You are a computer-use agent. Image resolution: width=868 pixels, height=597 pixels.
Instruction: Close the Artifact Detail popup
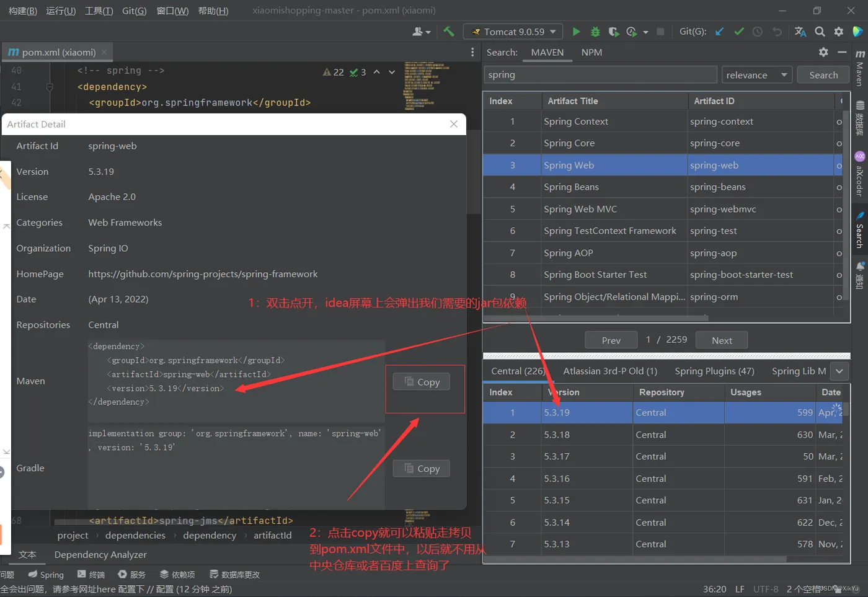[x=454, y=124]
